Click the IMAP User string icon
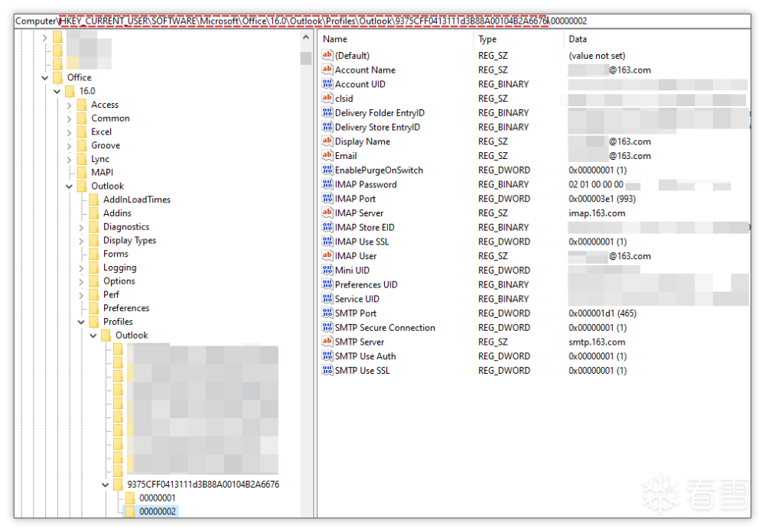Image resolution: width=765 pixels, height=532 pixels. pos(327,255)
